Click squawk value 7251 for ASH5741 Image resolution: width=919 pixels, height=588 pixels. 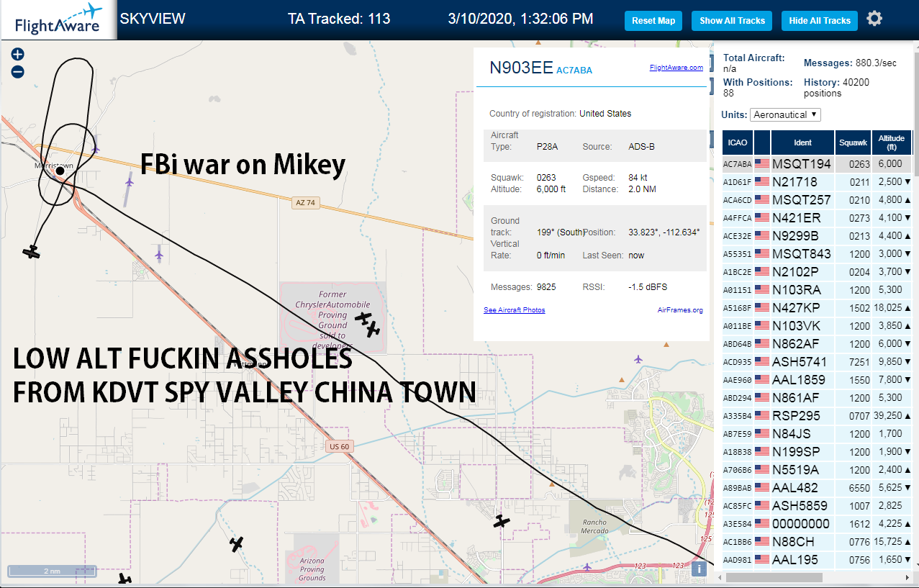pyautogui.click(x=859, y=362)
